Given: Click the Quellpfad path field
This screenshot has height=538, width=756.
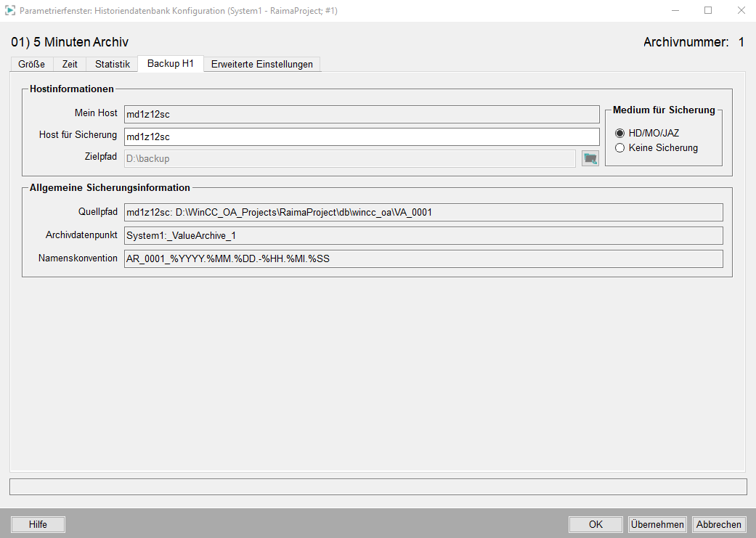Looking at the screenshot, I should pos(423,212).
